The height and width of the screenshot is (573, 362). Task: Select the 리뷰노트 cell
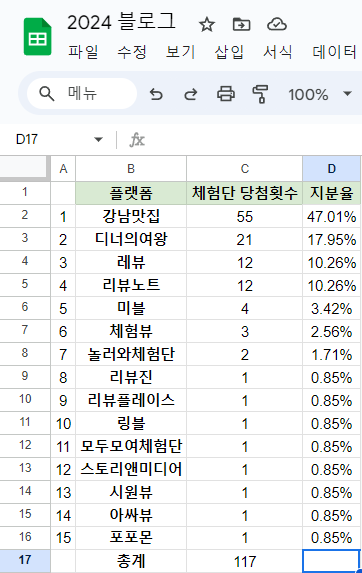131,285
